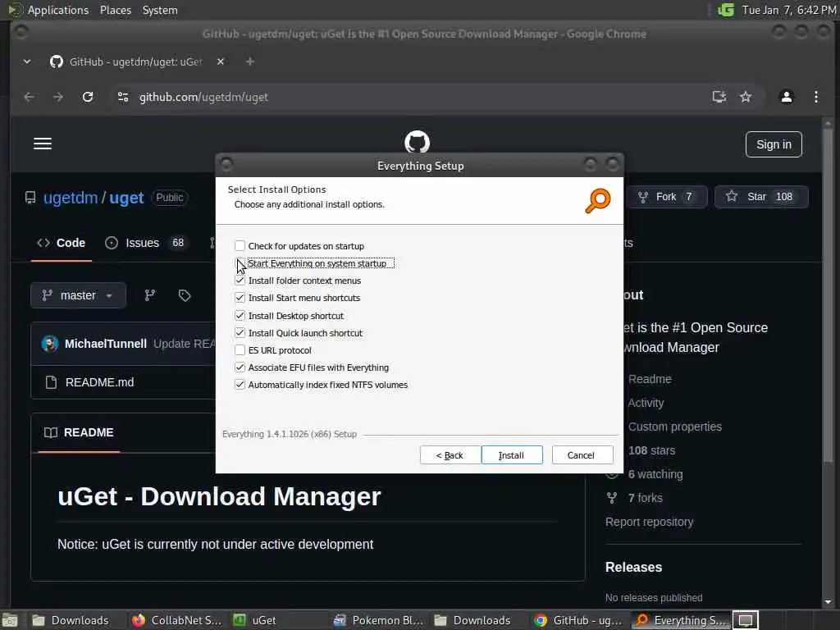
Task: Open new Chrome tab with plus
Action: pos(249,62)
